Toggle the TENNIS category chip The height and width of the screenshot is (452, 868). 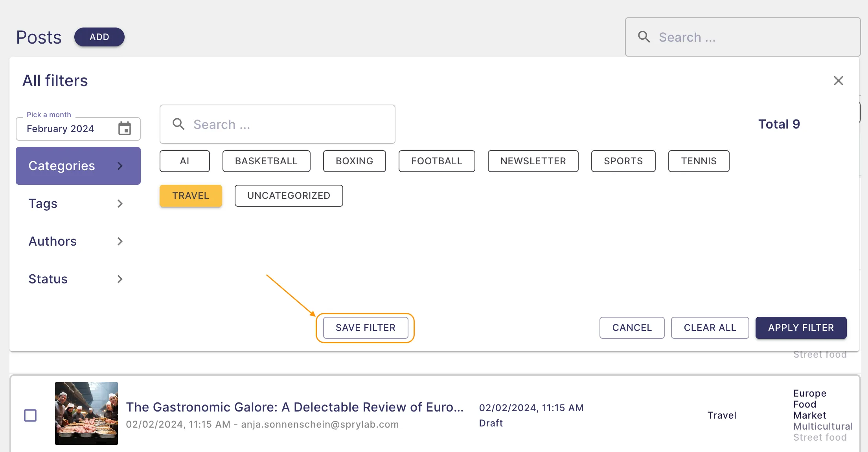click(x=699, y=161)
